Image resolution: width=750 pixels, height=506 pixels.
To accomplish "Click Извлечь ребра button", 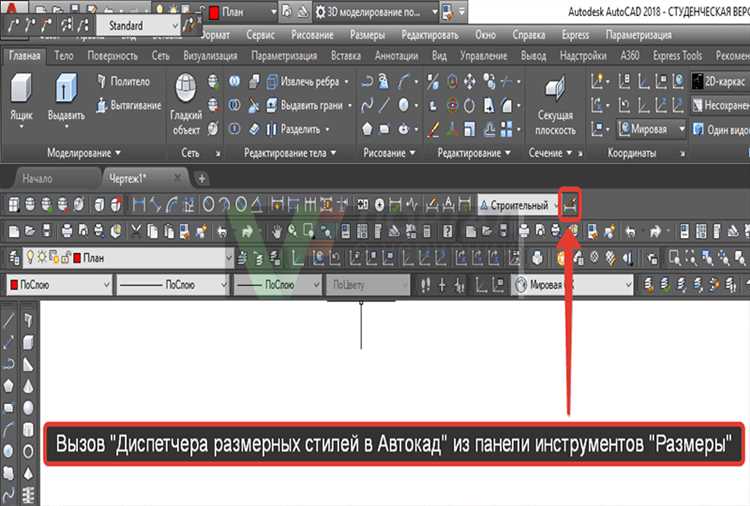I will pos(304,81).
